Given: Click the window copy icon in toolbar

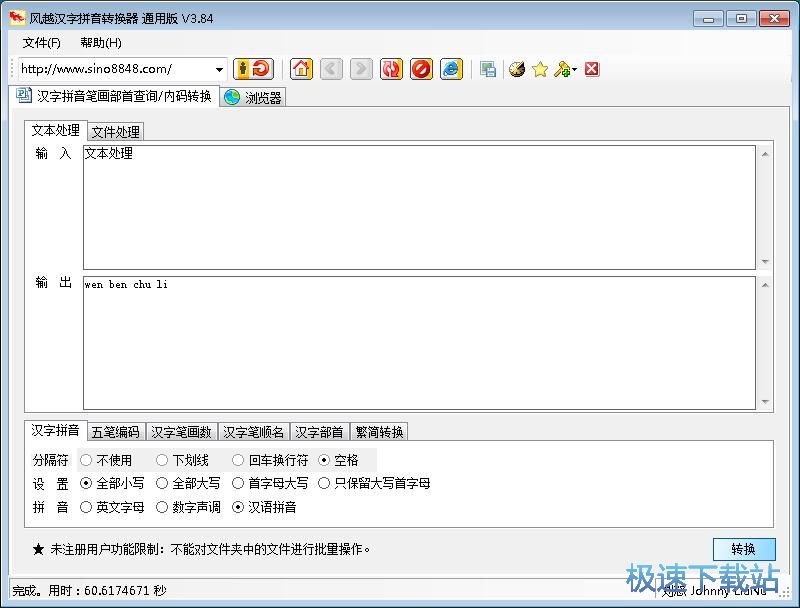Looking at the screenshot, I should (x=488, y=69).
